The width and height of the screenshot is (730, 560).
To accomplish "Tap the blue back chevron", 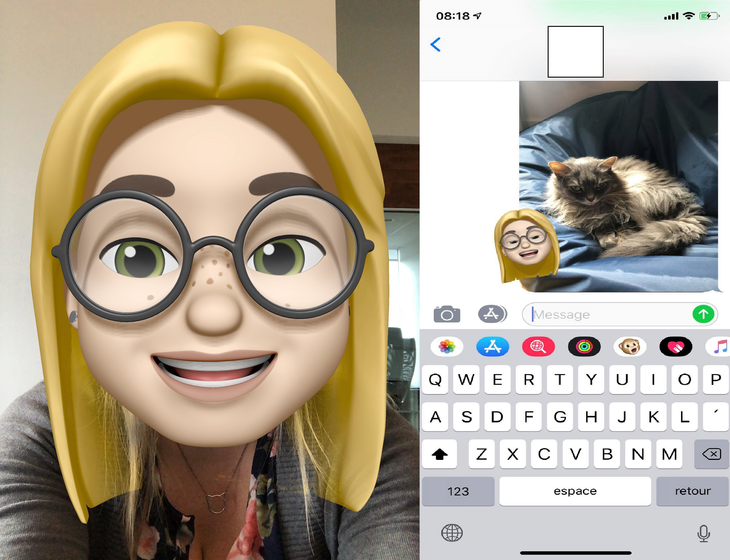I will (x=436, y=44).
